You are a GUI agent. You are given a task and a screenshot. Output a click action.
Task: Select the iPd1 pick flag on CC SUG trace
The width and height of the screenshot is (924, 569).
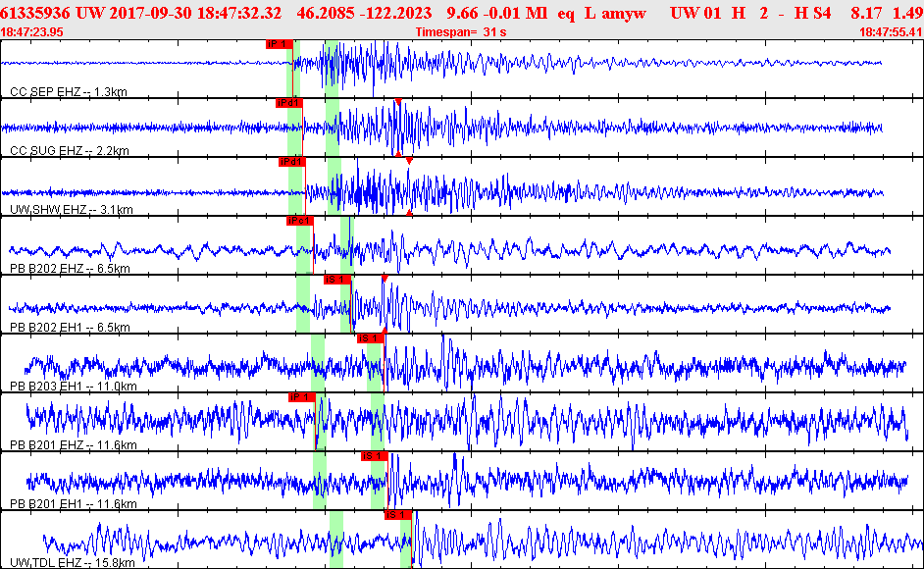pos(288,103)
